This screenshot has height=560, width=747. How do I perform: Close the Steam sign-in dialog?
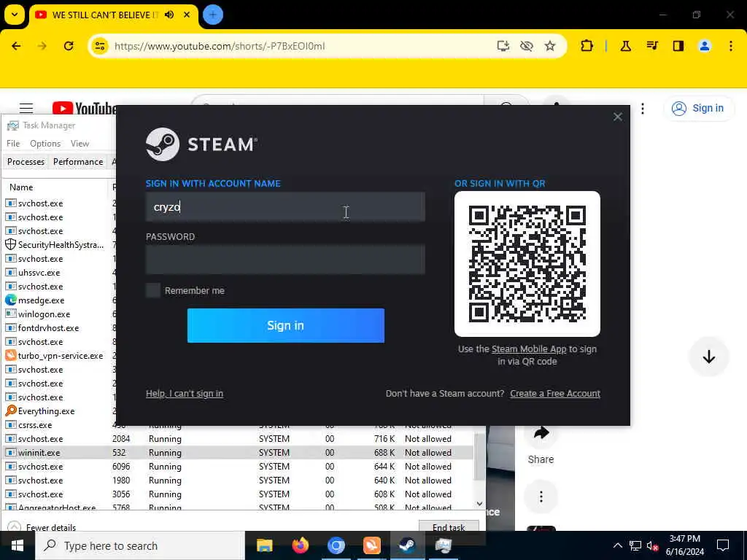click(617, 117)
